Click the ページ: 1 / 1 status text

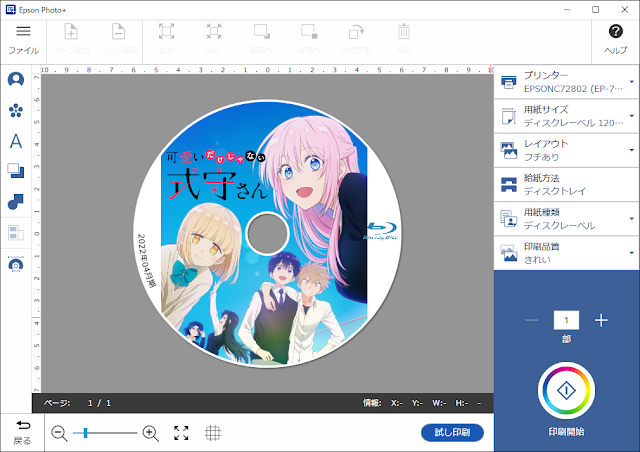click(77, 403)
